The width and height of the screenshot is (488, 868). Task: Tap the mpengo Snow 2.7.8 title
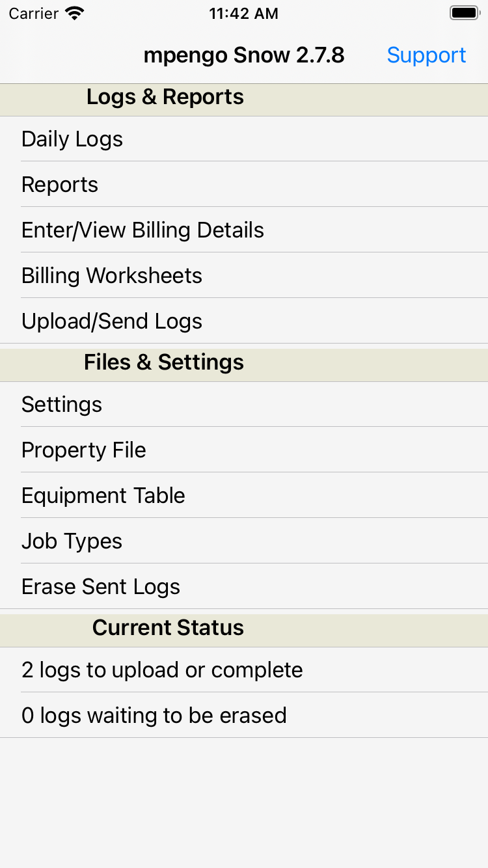[244, 55]
